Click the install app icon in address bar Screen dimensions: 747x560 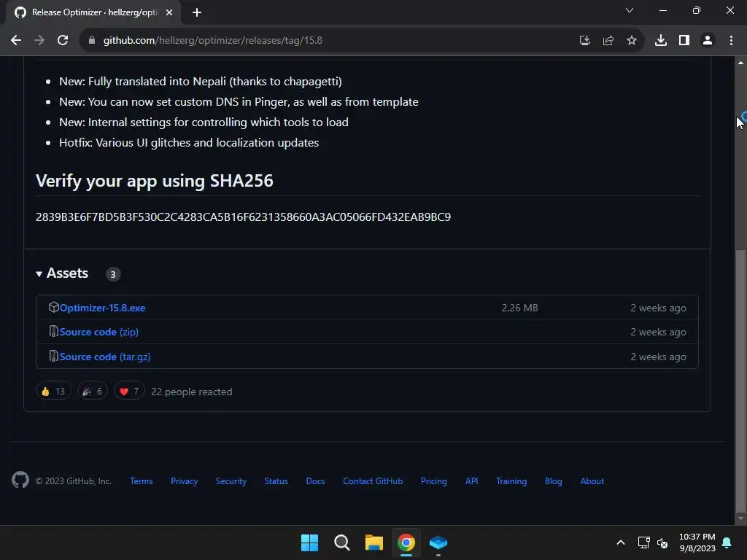click(x=584, y=41)
